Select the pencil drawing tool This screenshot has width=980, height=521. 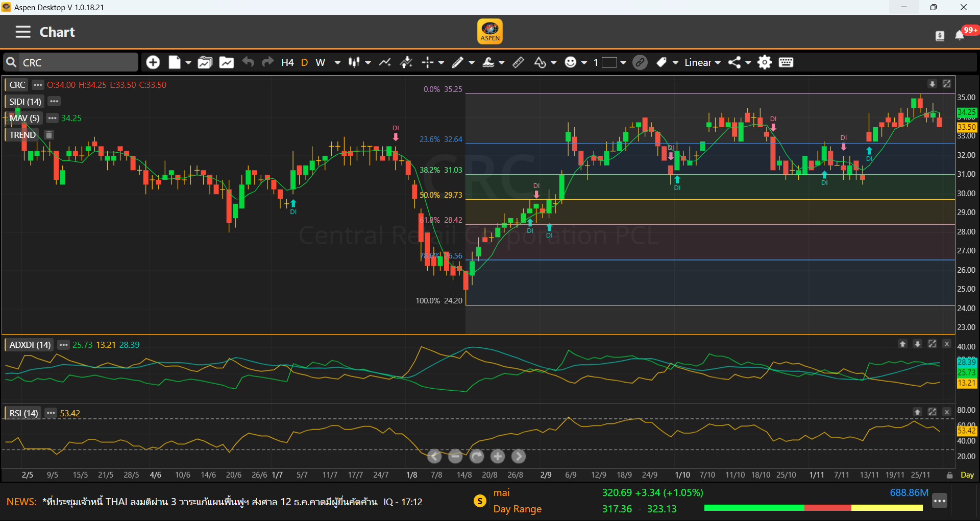(x=458, y=62)
